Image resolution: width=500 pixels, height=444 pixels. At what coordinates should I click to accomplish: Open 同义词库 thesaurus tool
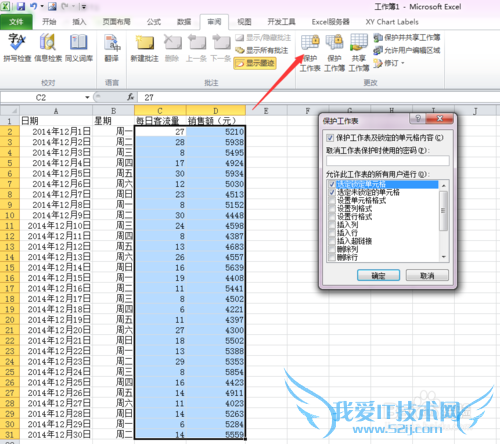[x=79, y=48]
